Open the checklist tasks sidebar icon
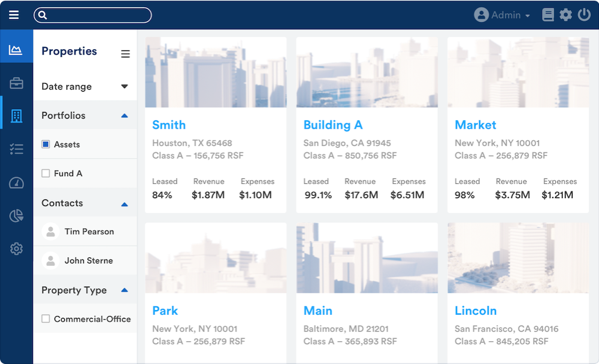The width and height of the screenshot is (599, 364). pyautogui.click(x=16, y=149)
